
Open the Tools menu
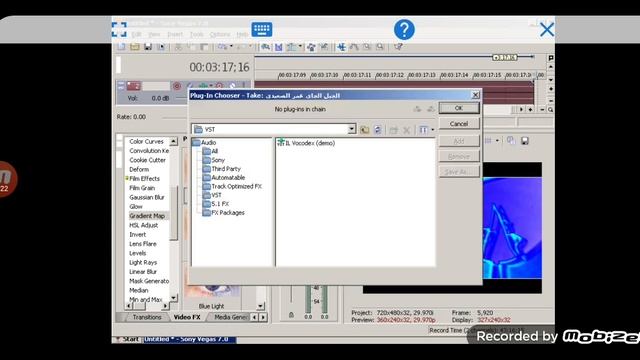(x=196, y=35)
